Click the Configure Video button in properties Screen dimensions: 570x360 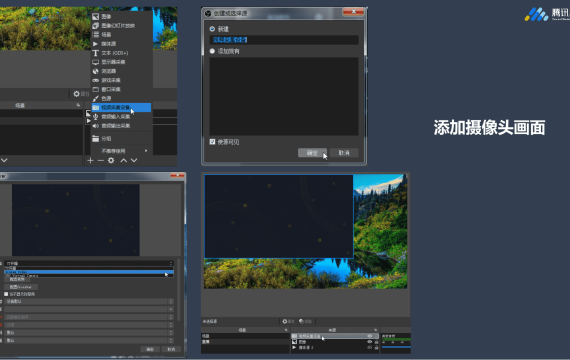pyautogui.click(x=17, y=280)
